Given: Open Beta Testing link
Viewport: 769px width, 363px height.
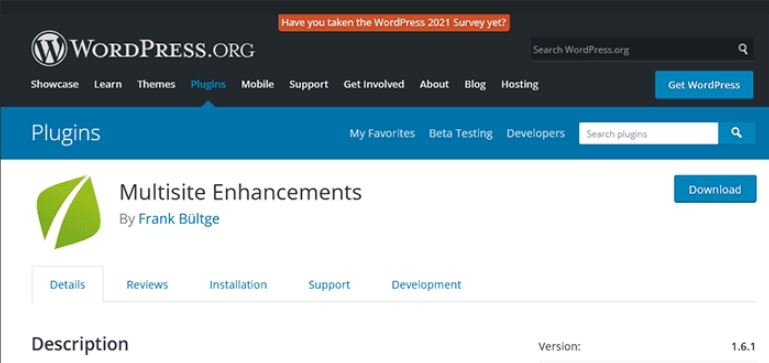Looking at the screenshot, I should tap(461, 133).
